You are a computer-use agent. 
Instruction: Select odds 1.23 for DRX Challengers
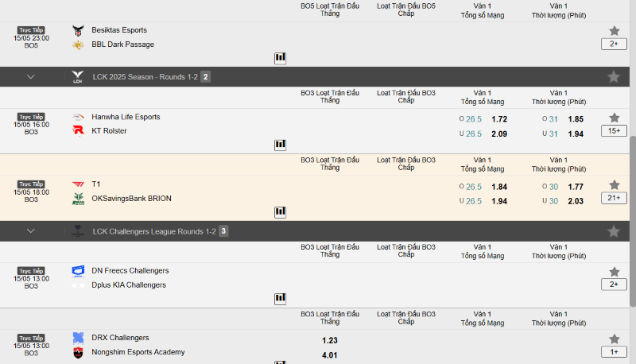pos(330,340)
